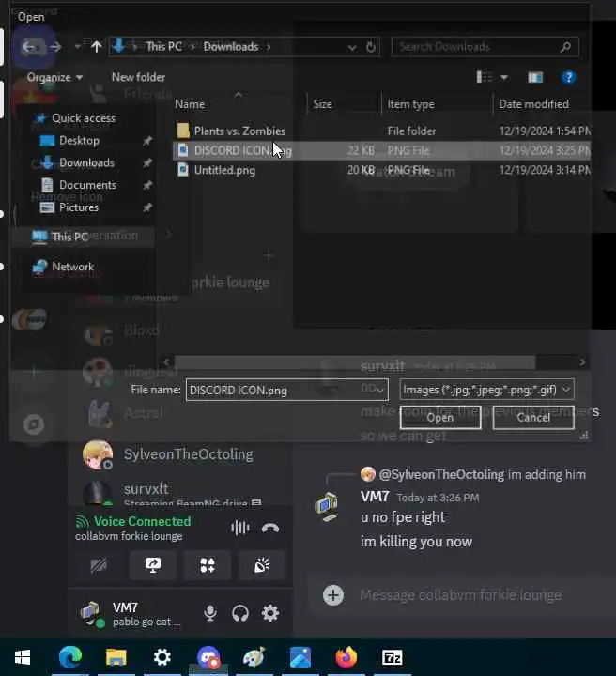The width and height of the screenshot is (616, 676).
Task: Refresh the Downloads folder listing
Action: (x=371, y=47)
